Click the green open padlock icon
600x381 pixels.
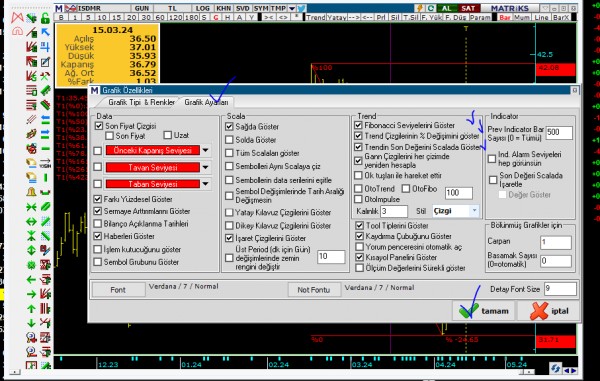click(x=46, y=18)
